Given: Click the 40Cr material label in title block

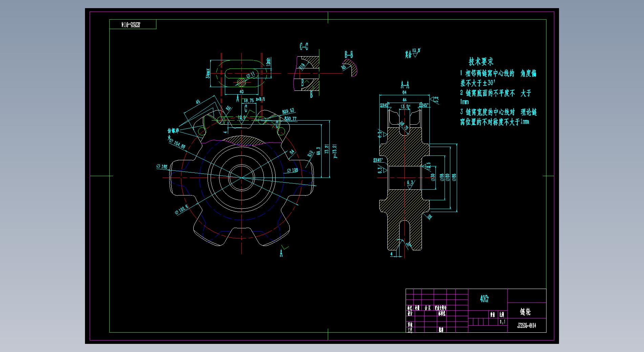Looking at the screenshot, I should (x=485, y=299).
